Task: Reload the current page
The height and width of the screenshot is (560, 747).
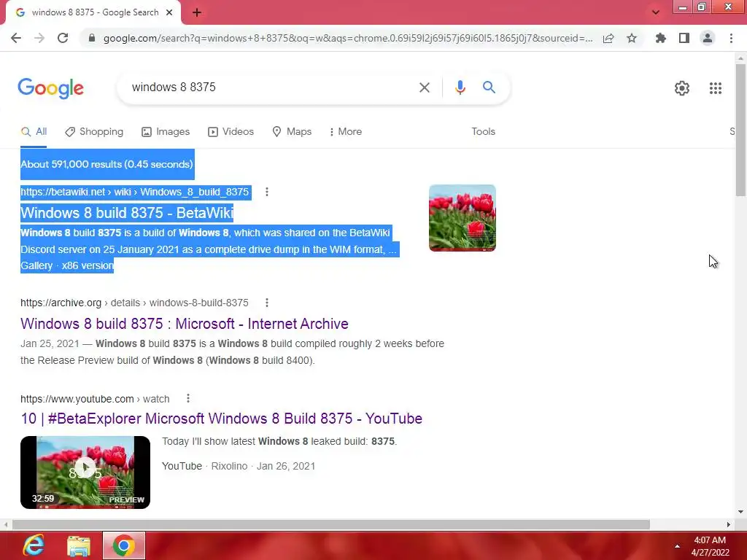Action: point(63,38)
